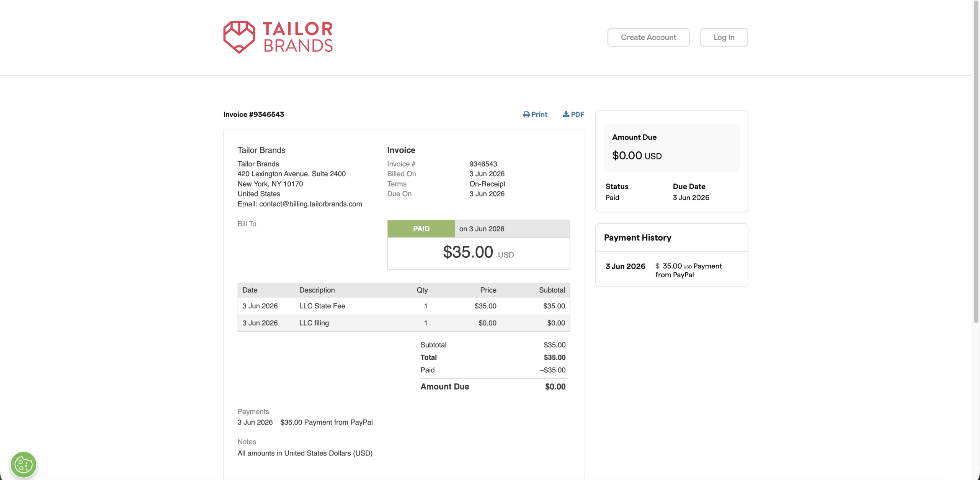Image resolution: width=980 pixels, height=480 pixels.
Task: Click the Status Paid value
Action: [612, 198]
